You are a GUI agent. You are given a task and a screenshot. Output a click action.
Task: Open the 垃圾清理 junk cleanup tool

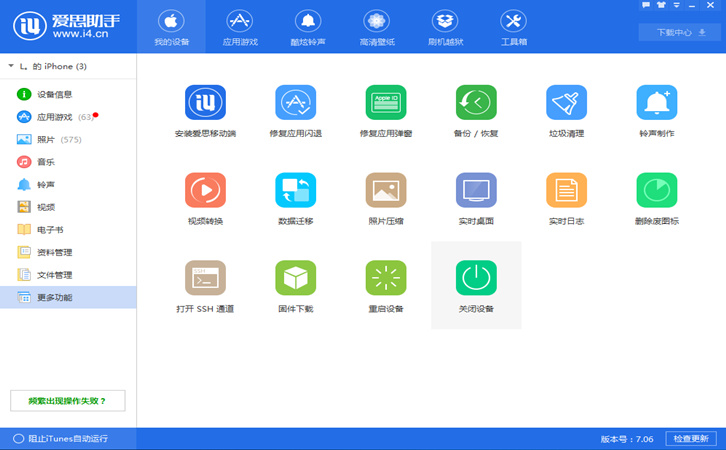click(x=566, y=103)
